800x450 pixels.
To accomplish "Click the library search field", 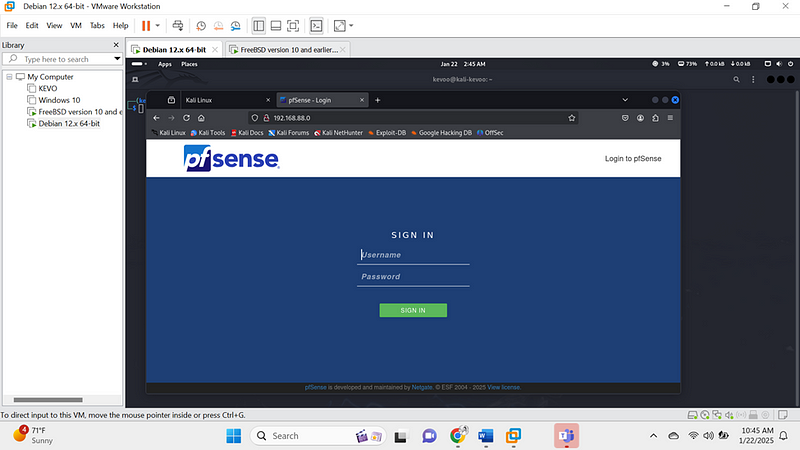I will (61, 59).
